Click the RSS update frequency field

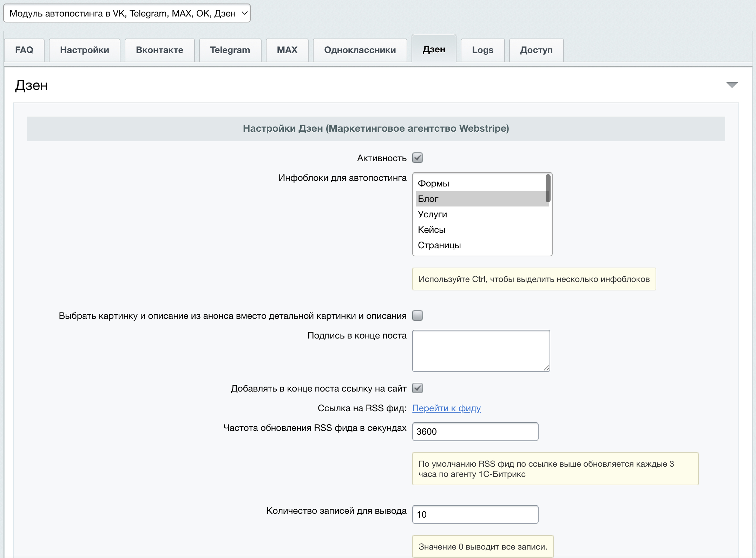475,432
